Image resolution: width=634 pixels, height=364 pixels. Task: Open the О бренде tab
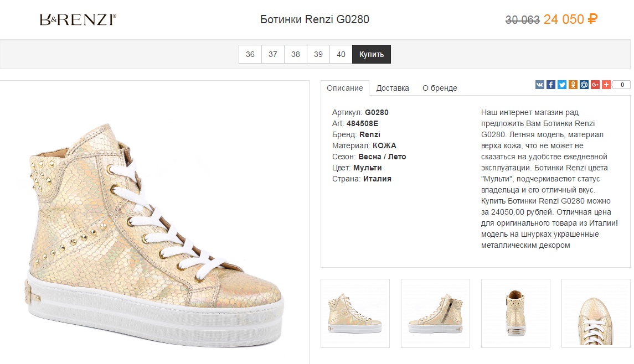(440, 88)
